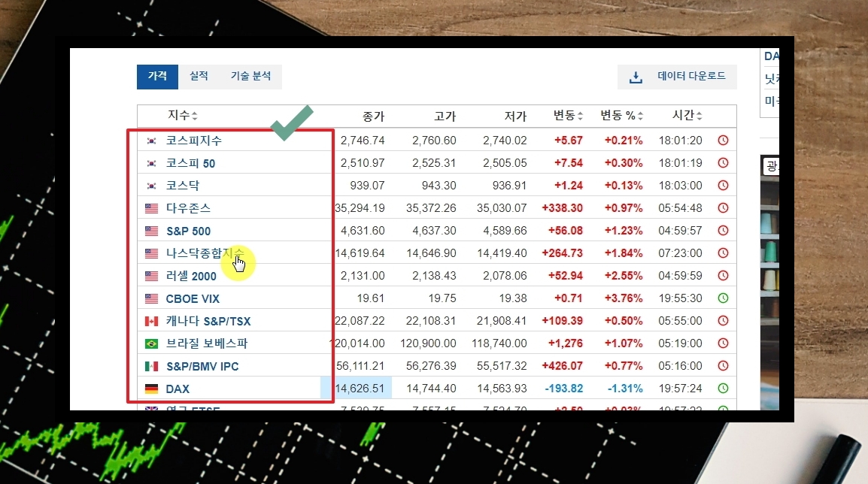Click the Mexican flag beside S&P/BMV IPC
The width and height of the screenshot is (868, 484).
click(x=151, y=366)
